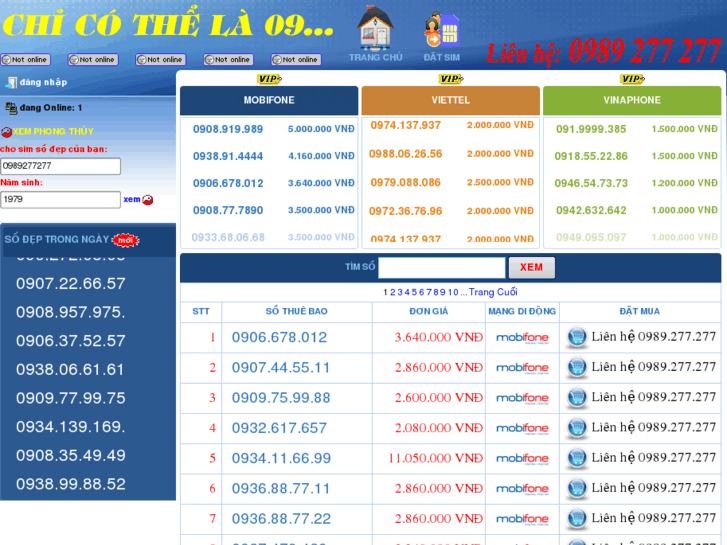
Task: Click the SỐ THUÊ BAO column header
Action: [x=297, y=311]
